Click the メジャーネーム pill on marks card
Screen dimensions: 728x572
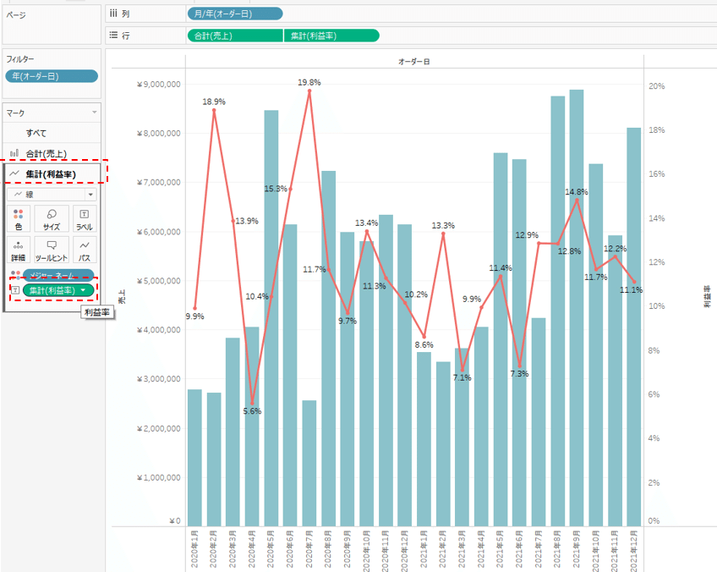coord(58,275)
